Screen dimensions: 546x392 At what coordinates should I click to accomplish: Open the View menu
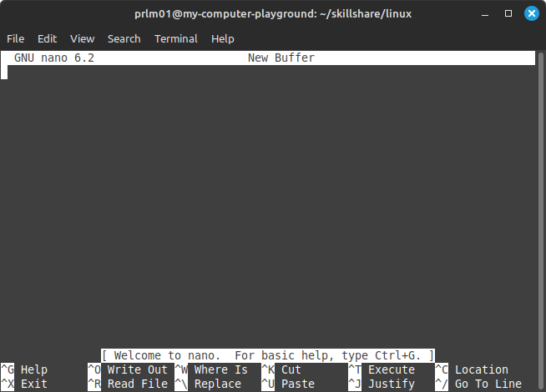click(82, 38)
